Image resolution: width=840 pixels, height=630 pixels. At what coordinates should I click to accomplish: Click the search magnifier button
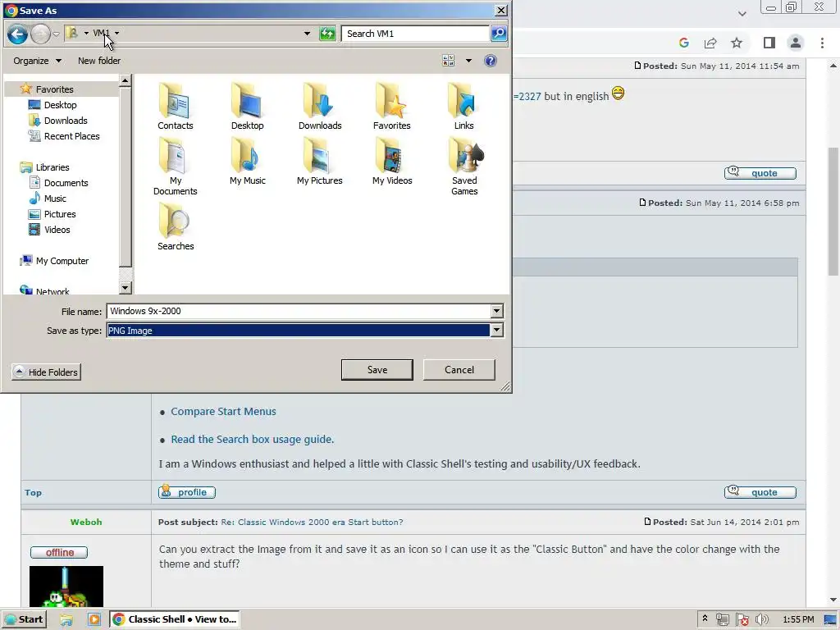click(x=499, y=34)
